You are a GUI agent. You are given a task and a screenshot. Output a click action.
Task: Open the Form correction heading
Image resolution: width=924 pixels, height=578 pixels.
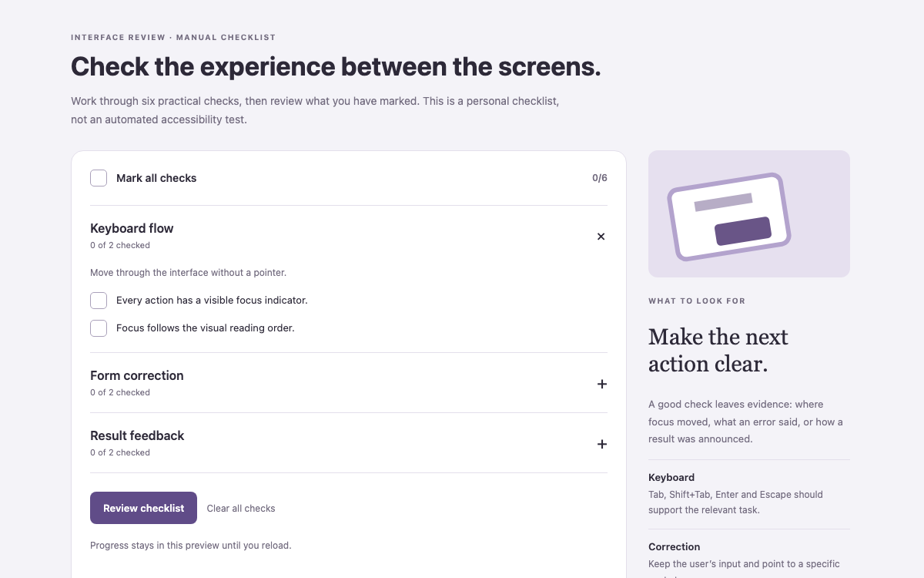click(137, 375)
